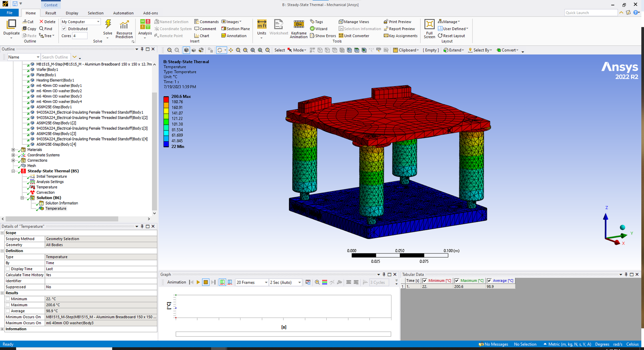The width and height of the screenshot is (644, 350).
Task: Click the Quick Launch search field
Action: coord(591,13)
